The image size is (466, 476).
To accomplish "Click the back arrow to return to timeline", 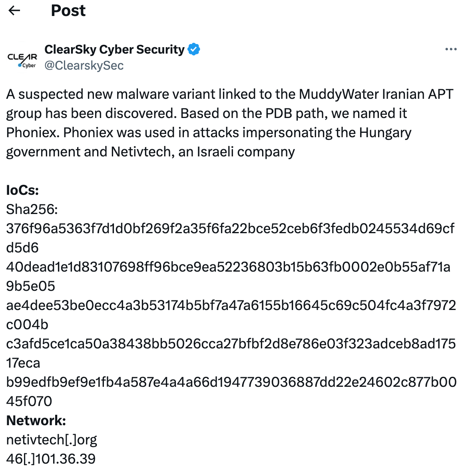I will pyautogui.click(x=14, y=10).
